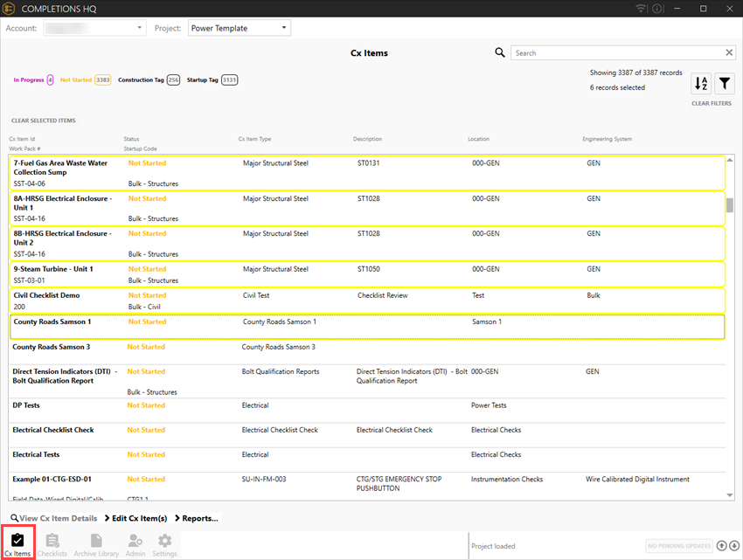This screenshot has height=560, width=743.
Task: Click Edit Cx Item(s)
Action: pos(135,518)
